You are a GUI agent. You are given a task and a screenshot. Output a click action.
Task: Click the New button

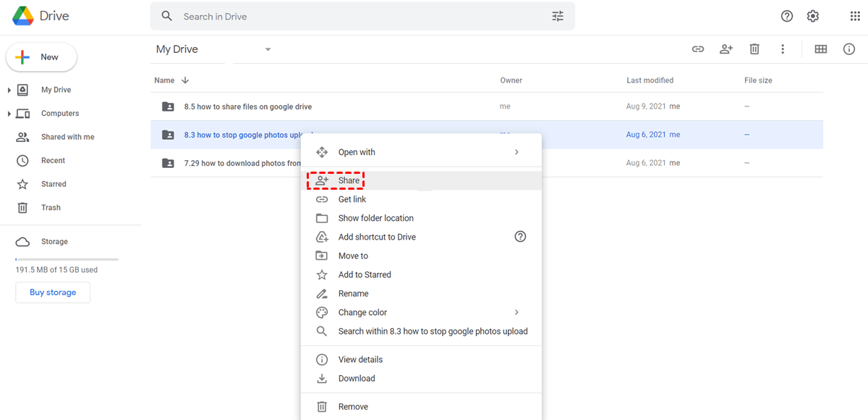[x=41, y=57]
